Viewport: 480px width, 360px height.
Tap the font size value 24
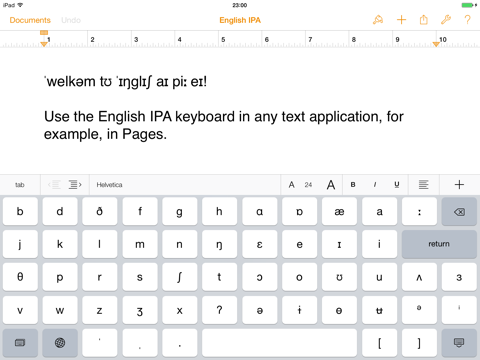pyautogui.click(x=308, y=185)
